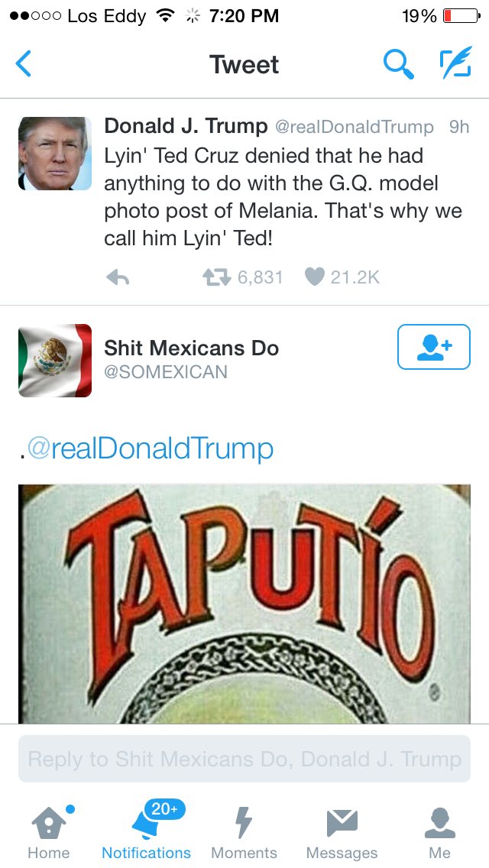This screenshot has width=489, height=868.
Task: Tap the @SOMEXICAN handle
Action: [166, 371]
